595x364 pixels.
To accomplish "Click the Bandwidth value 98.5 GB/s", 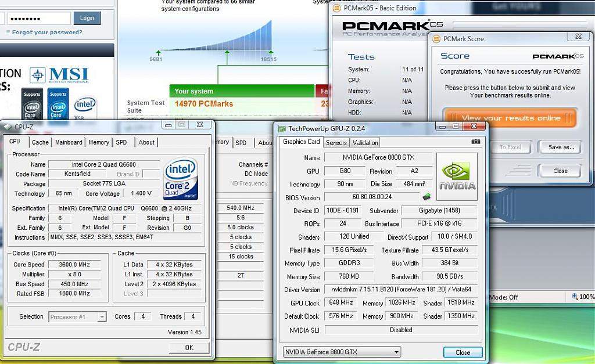I will click(x=450, y=276).
